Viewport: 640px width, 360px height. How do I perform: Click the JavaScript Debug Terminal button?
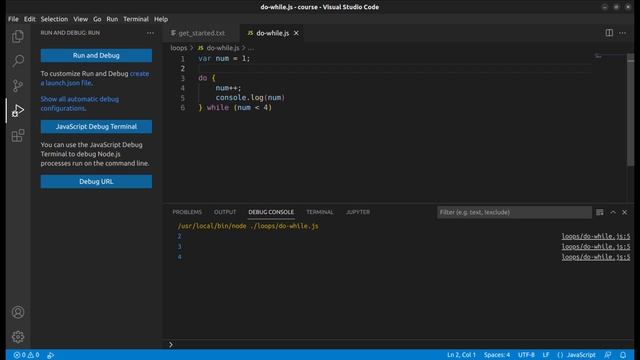point(96,127)
